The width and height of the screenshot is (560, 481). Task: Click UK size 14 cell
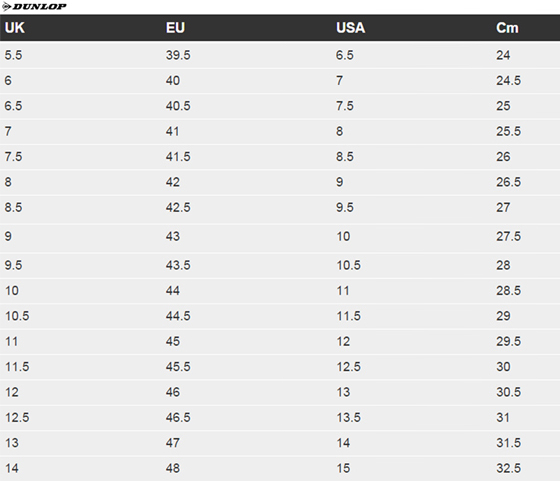[x=12, y=468]
